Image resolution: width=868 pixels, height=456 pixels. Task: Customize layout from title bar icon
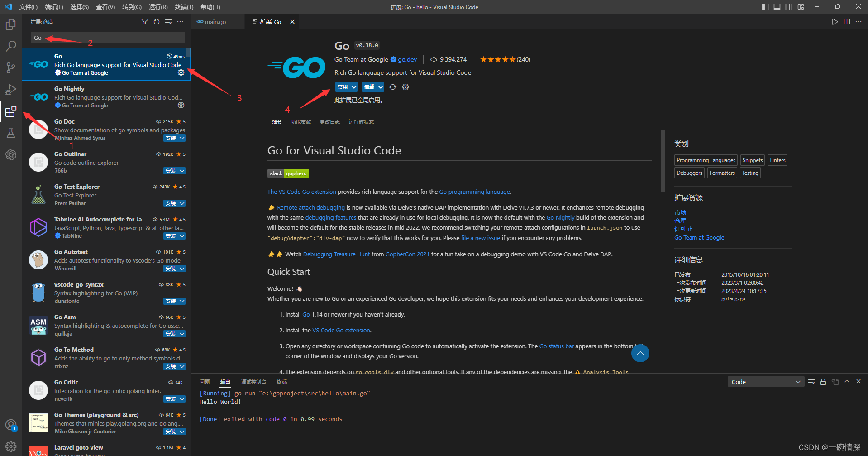(801, 7)
